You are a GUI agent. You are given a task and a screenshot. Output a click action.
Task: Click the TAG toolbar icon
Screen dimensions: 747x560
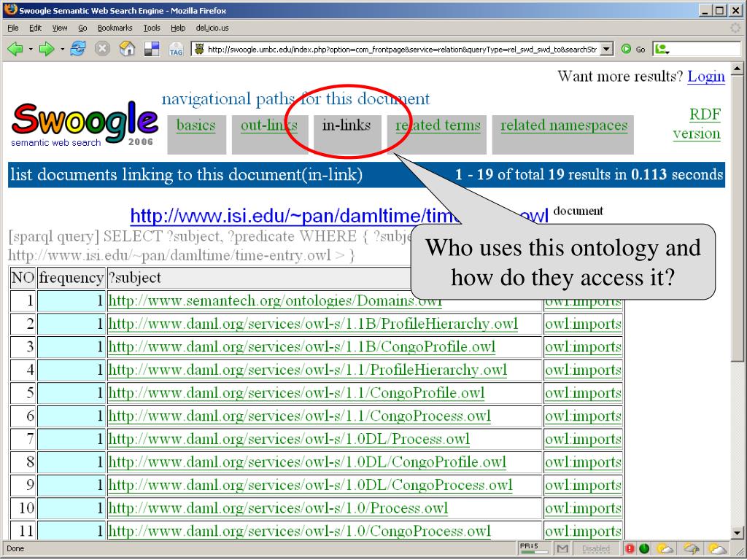tap(176, 49)
